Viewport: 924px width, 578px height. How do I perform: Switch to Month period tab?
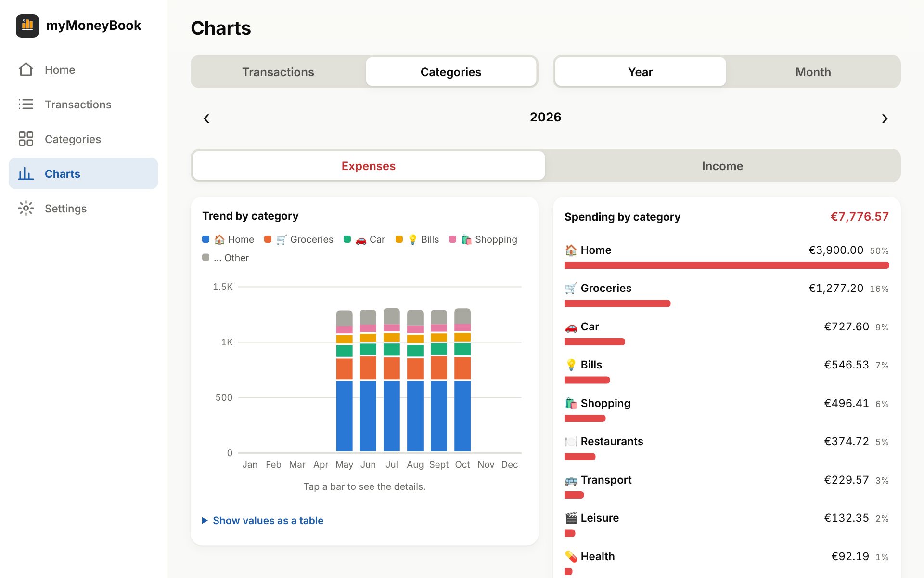[813, 72]
